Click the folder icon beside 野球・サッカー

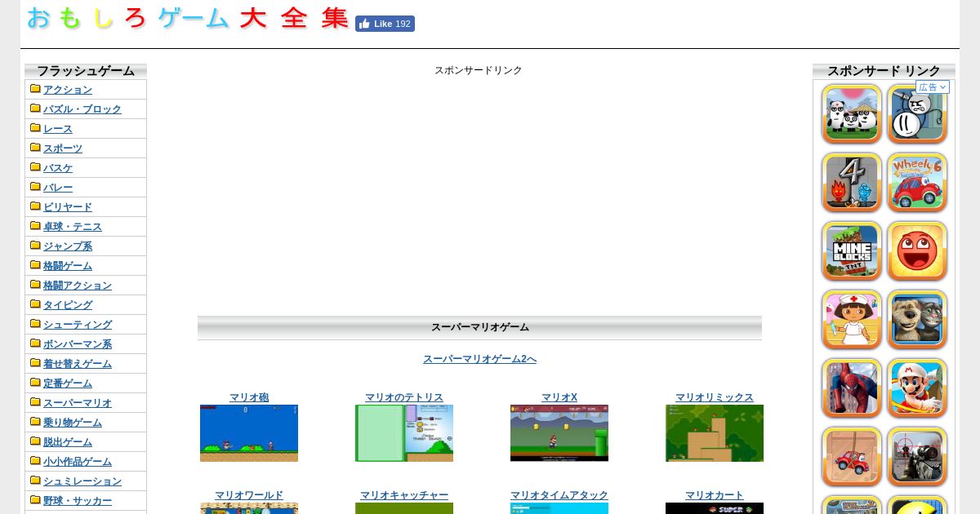tap(35, 499)
